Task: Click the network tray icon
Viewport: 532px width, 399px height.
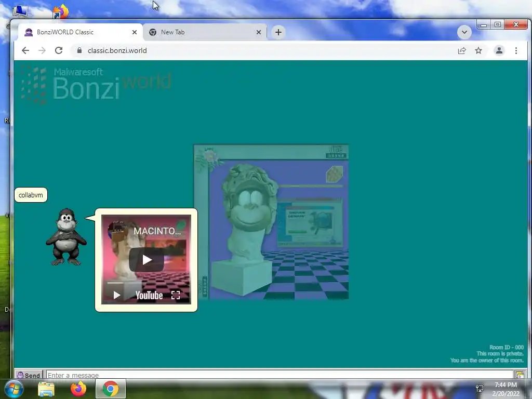Action: (480, 389)
